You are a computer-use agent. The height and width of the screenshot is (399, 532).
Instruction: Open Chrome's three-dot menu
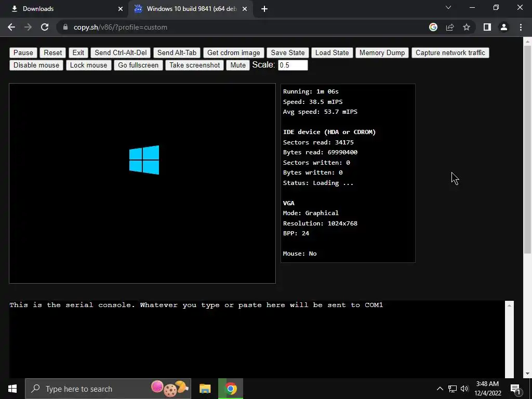tap(521, 27)
